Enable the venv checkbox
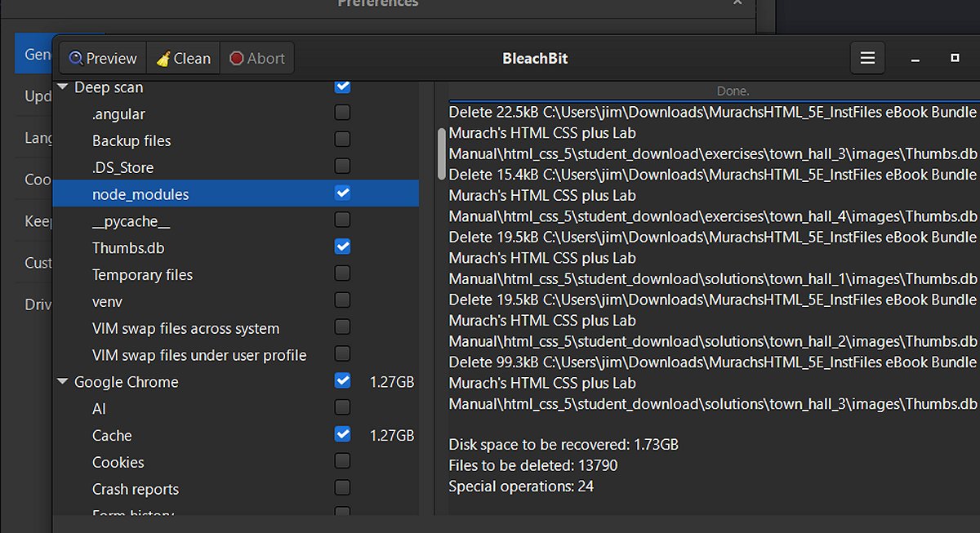 click(343, 300)
